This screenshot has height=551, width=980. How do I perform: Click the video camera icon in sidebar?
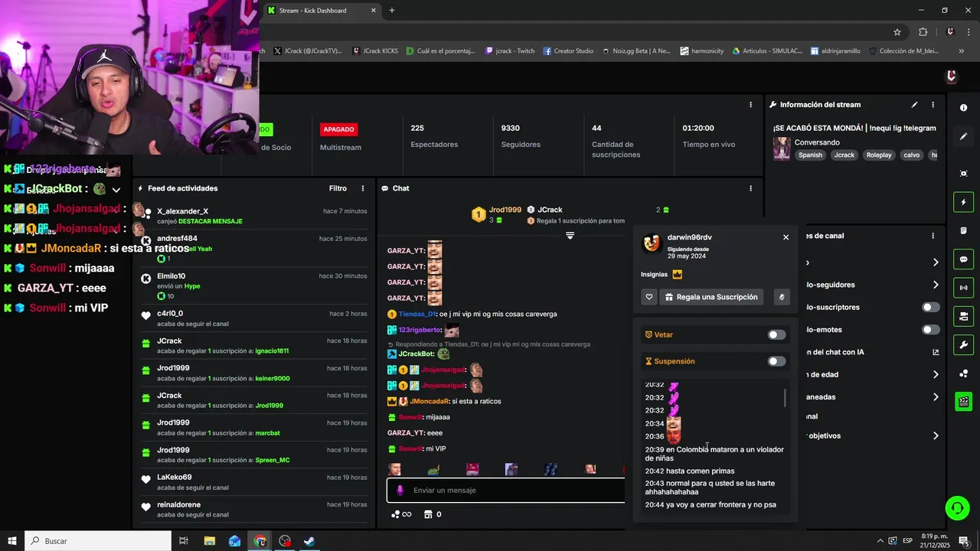(x=963, y=316)
